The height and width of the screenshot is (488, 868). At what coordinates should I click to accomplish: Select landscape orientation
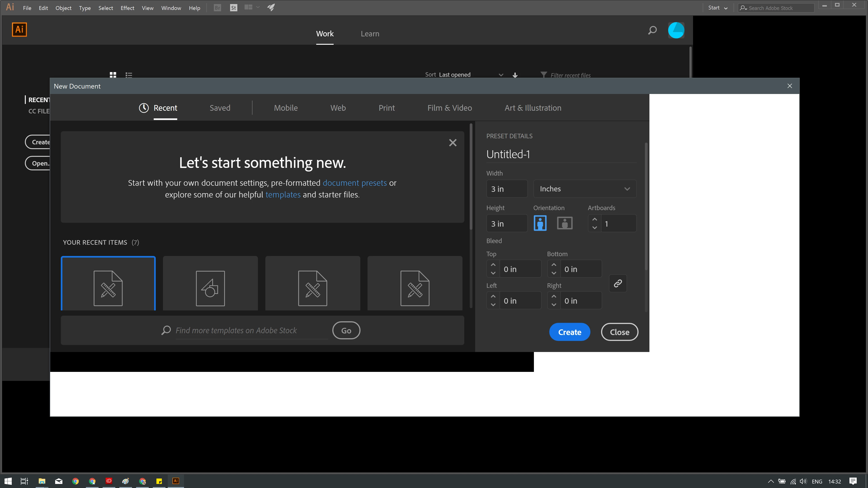click(565, 223)
